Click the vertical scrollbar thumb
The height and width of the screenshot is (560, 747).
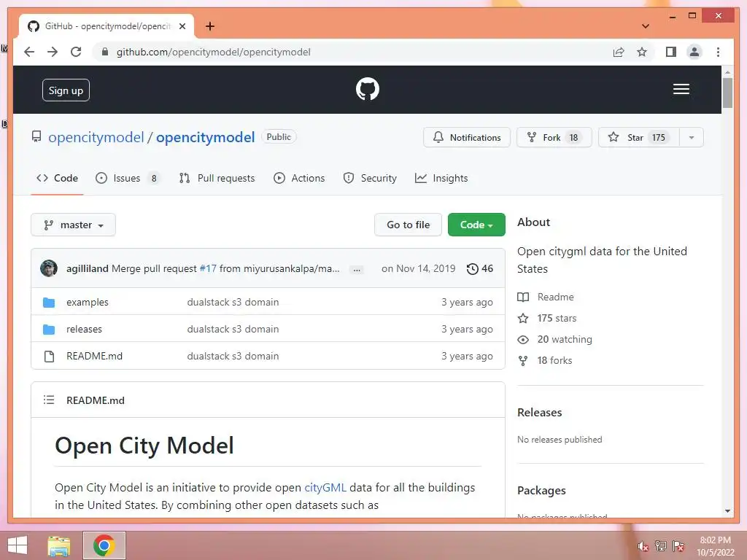pos(727,93)
